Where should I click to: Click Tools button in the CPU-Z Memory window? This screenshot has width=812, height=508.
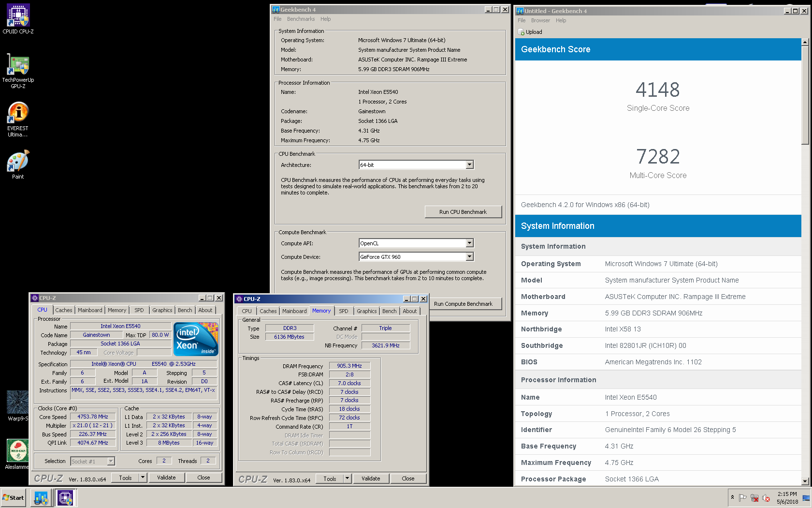coord(330,478)
